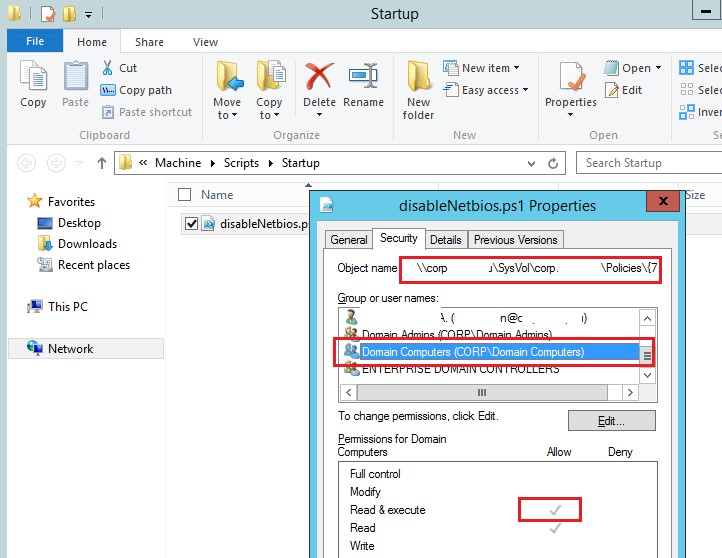Open Favorites in the navigation pane
Image resolution: width=722 pixels, height=558 pixels.
tap(61, 202)
